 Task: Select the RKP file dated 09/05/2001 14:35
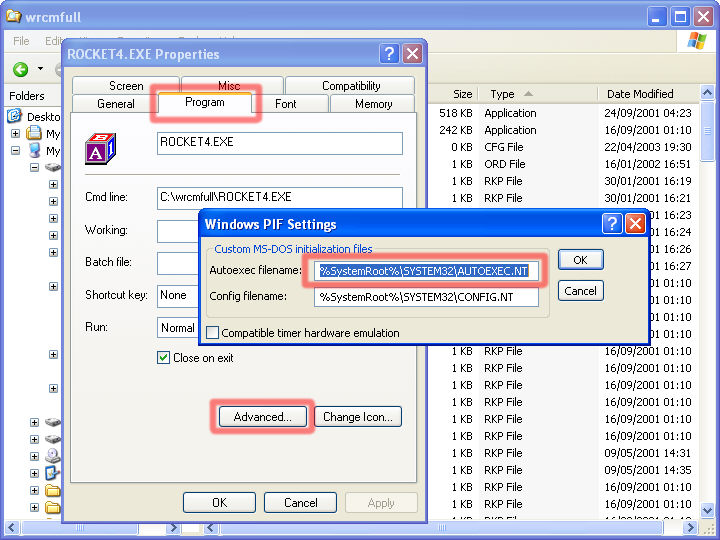pos(563,470)
